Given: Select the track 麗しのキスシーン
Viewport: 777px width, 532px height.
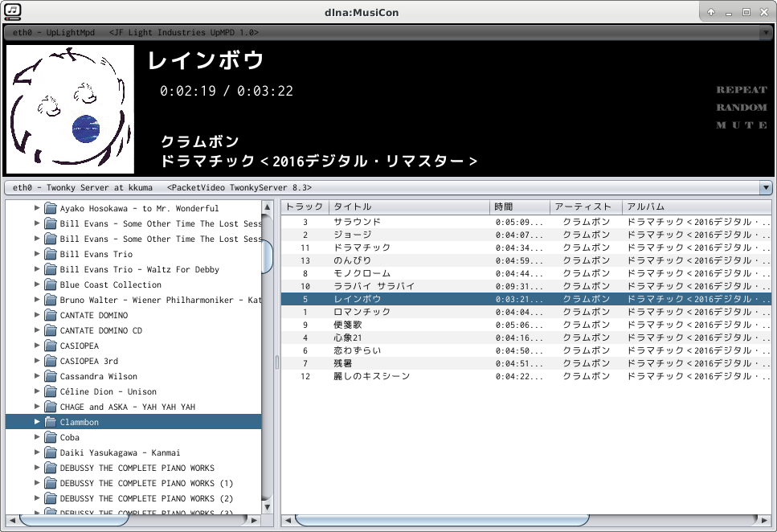Looking at the screenshot, I should click(x=371, y=376).
